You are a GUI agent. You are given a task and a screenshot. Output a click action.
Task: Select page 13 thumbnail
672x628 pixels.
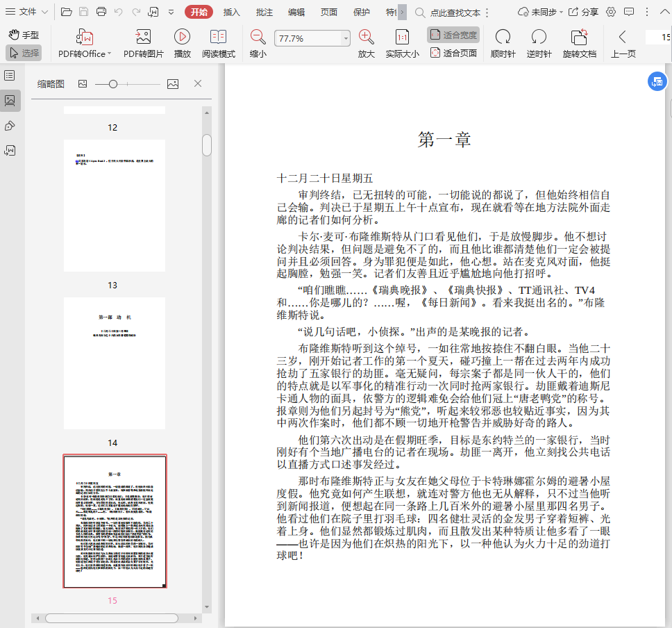click(x=115, y=206)
